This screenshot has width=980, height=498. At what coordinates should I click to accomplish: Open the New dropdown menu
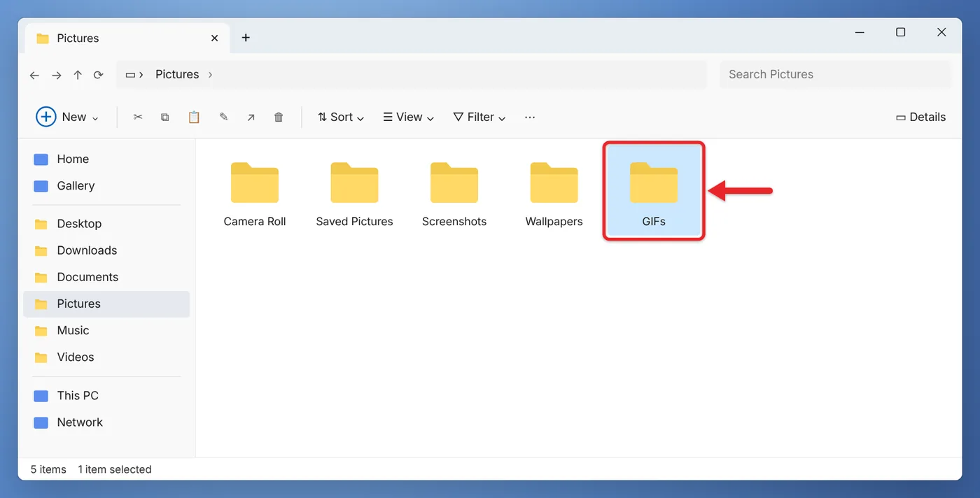click(68, 117)
